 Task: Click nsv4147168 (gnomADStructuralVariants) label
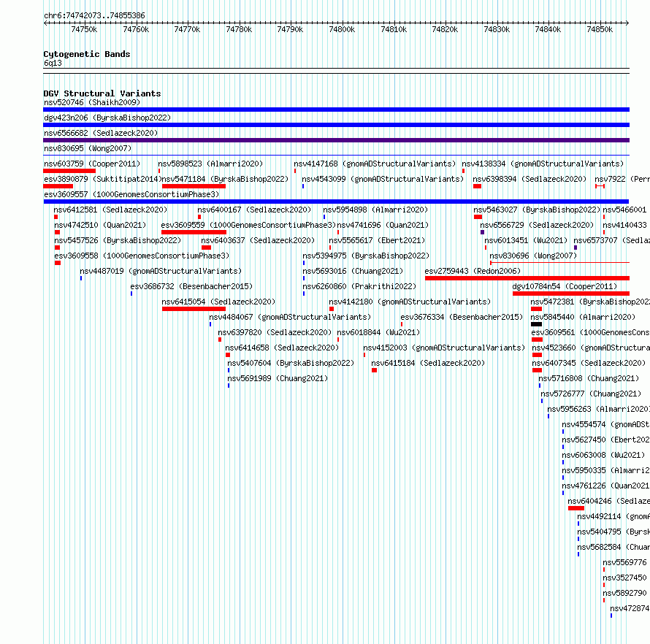375,164
